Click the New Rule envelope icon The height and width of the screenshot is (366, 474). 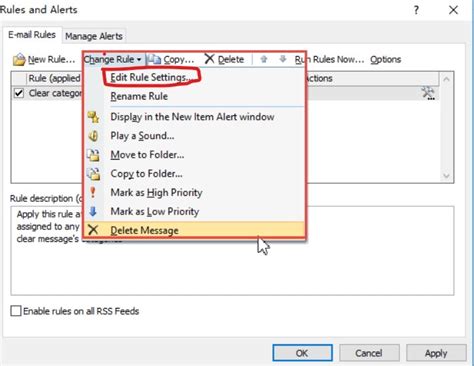19,60
